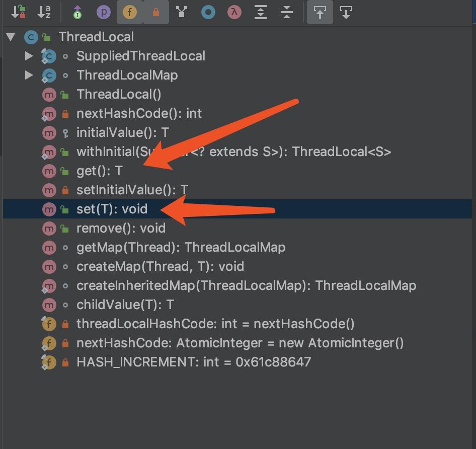
Task: Open the nextHashCode(): int entry
Action: pyautogui.click(x=138, y=113)
